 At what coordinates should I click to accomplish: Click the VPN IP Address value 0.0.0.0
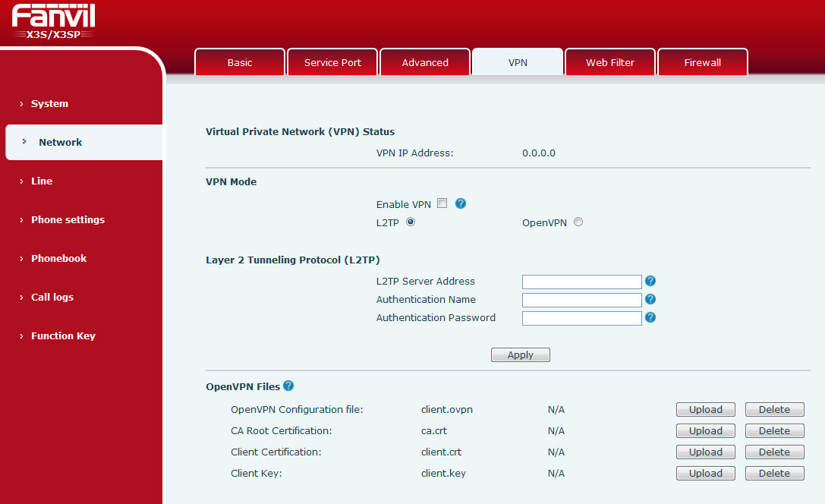pyautogui.click(x=539, y=153)
